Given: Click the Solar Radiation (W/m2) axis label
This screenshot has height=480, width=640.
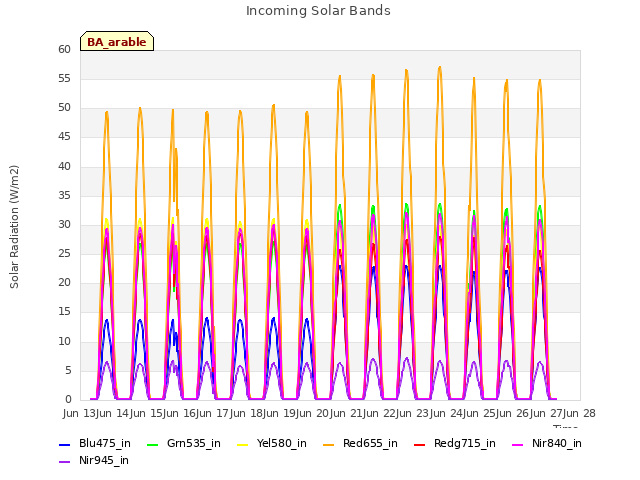Looking at the screenshot, I should pos(14,227).
